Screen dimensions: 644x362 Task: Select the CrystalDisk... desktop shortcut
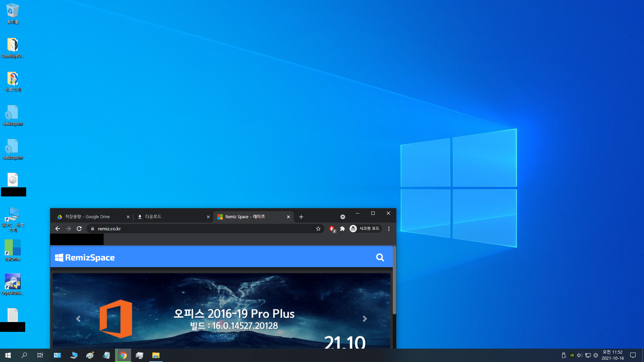point(12,284)
